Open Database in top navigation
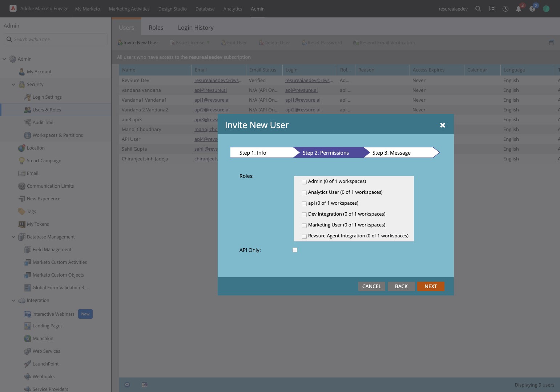Viewport: 560px width, 392px height. (205, 9)
